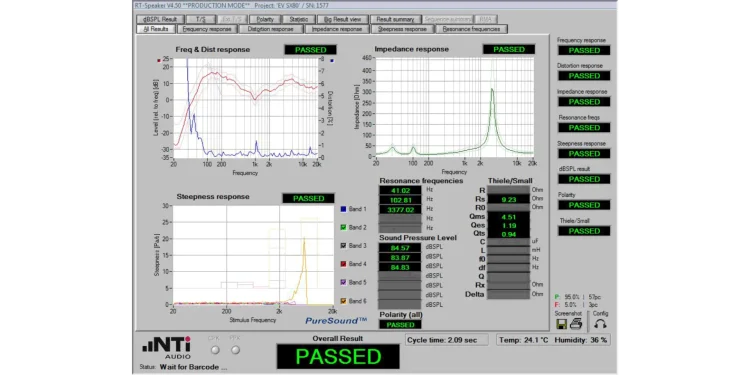
Task: Click the PPK indicator lamp
Action: tap(235, 350)
